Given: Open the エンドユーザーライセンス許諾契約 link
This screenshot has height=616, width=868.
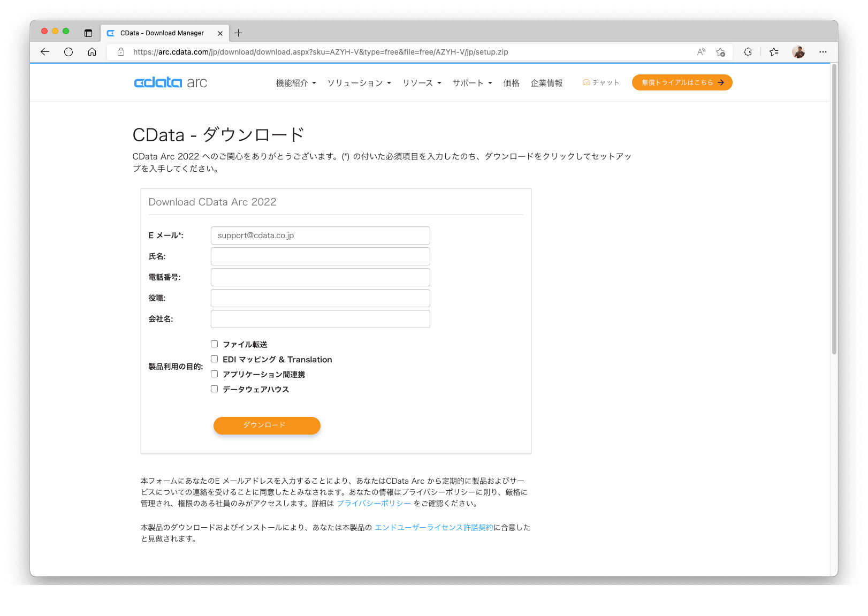Looking at the screenshot, I should 433,528.
